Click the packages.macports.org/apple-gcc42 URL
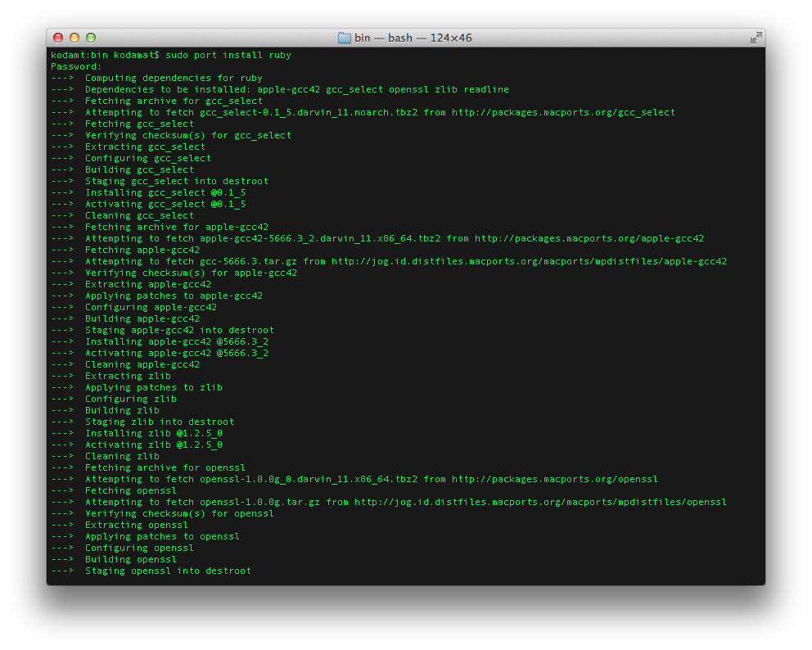Screen dimensions: 812x650 click(x=589, y=239)
